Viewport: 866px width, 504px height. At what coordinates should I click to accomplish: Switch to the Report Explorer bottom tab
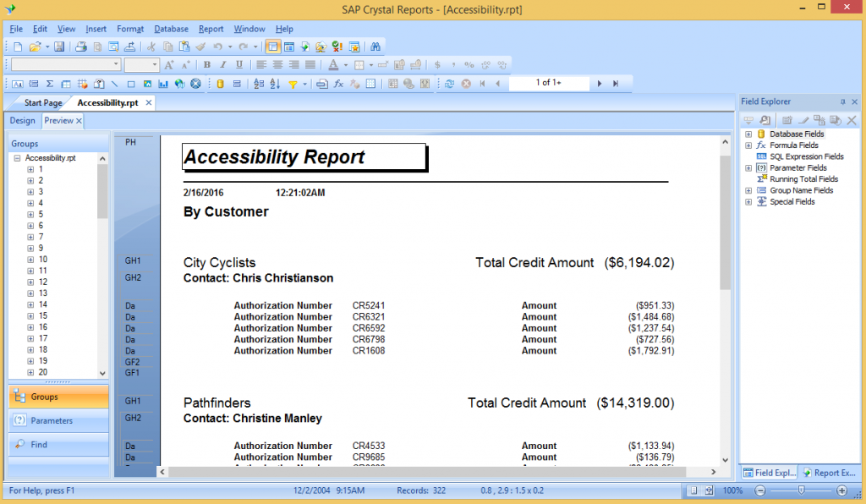pyautogui.click(x=829, y=473)
